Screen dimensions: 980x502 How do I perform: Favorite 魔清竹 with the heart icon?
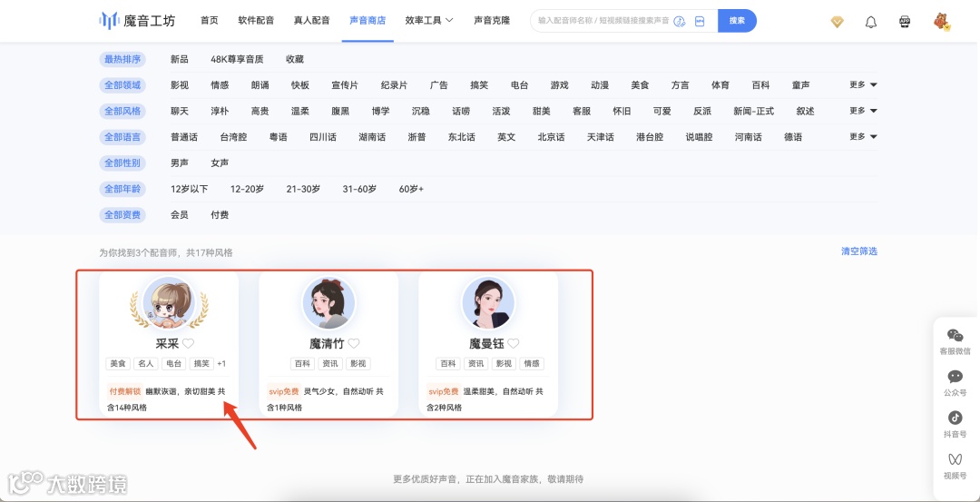(354, 343)
